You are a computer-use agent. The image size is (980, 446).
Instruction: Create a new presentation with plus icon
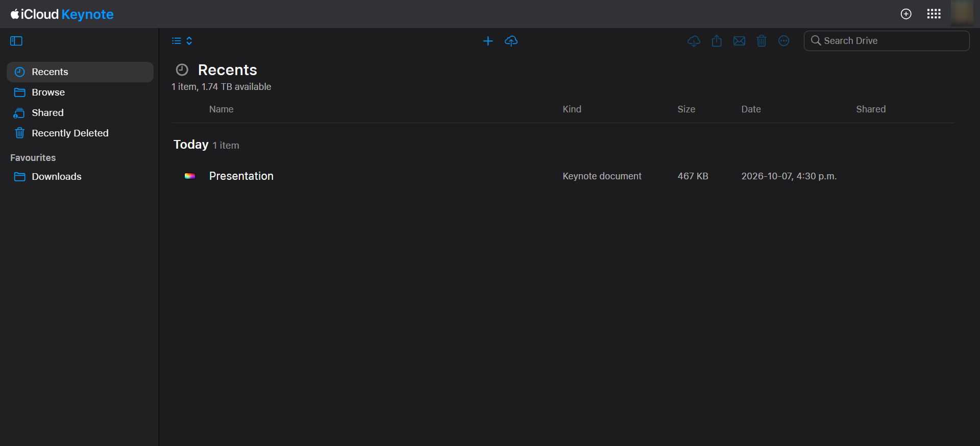click(x=488, y=41)
